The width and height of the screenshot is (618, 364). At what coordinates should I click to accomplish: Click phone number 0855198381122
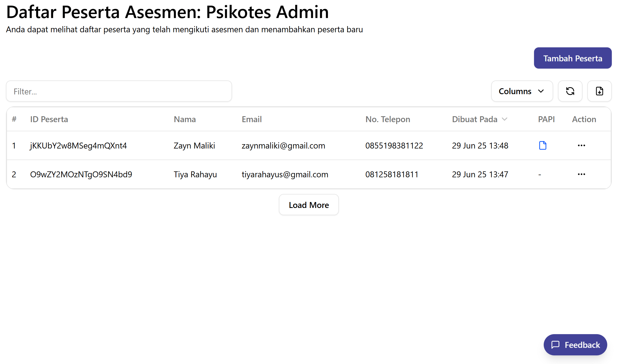click(394, 146)
